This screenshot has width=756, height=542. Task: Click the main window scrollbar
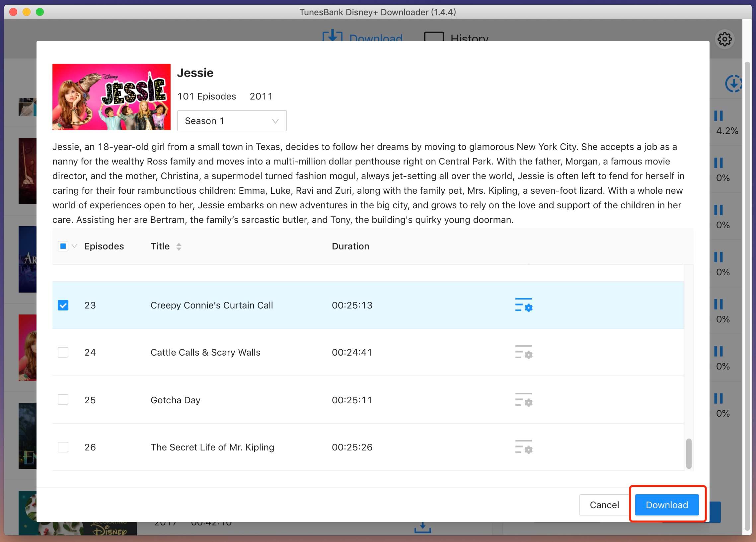(x=747, y=297)
